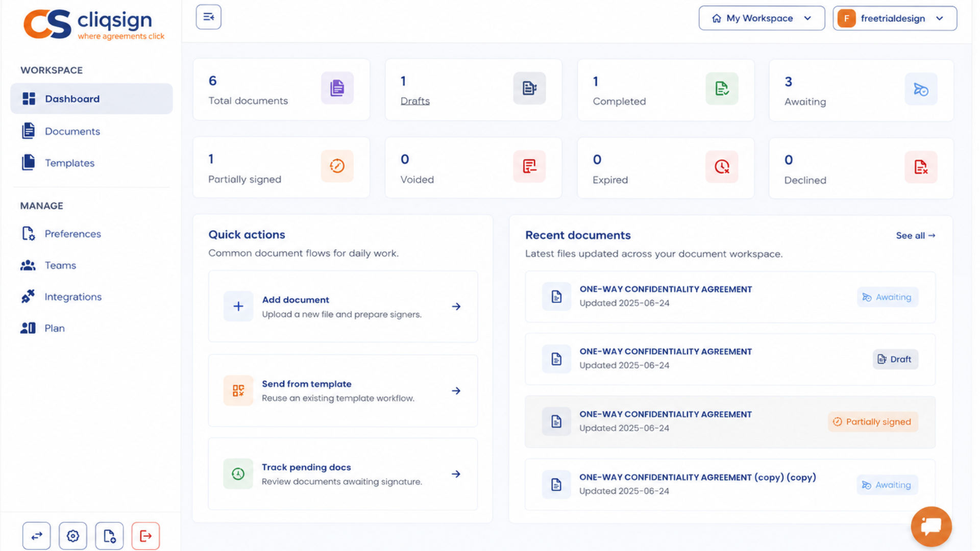Click the plus icon on Add document
980x551 pixels.
pos(238,306)
